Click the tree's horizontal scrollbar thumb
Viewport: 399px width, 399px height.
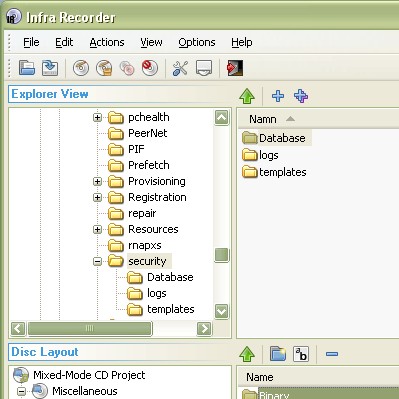pyautogui.click(x=90, y=328)
